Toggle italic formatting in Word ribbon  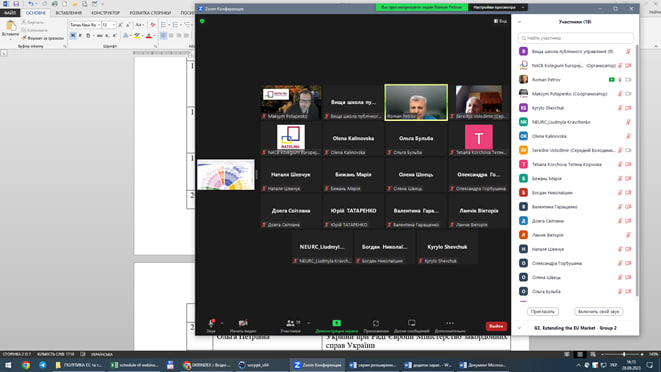(80, 36)
